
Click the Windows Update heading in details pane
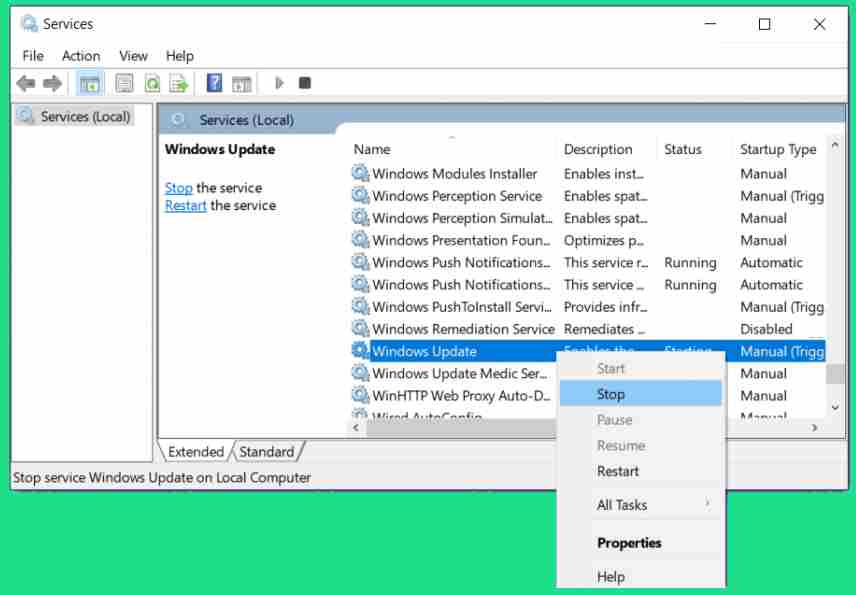(x=220, y=149)
